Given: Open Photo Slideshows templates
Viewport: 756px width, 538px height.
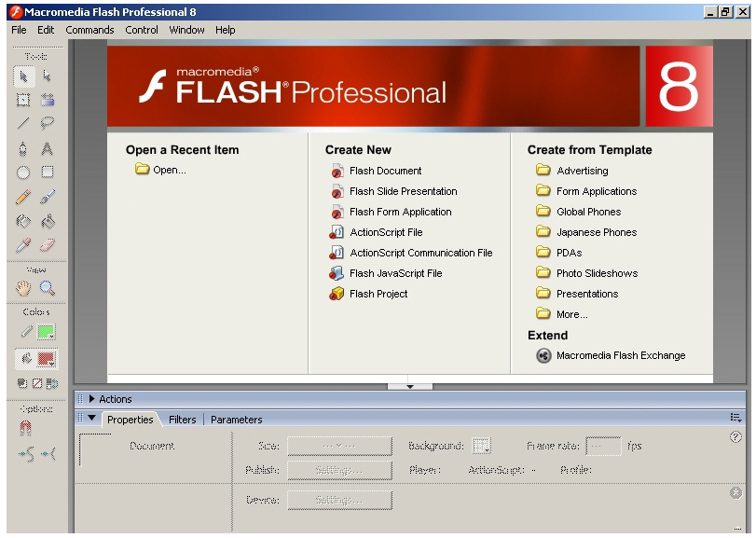Looking at the screenshot, I should click(x=586, y=273).
